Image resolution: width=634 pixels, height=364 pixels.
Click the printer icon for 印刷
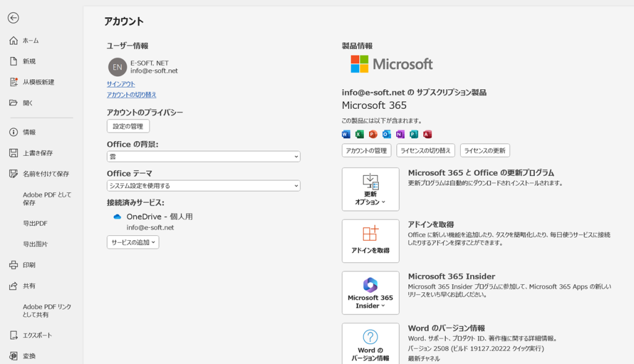tap(14, 265)
